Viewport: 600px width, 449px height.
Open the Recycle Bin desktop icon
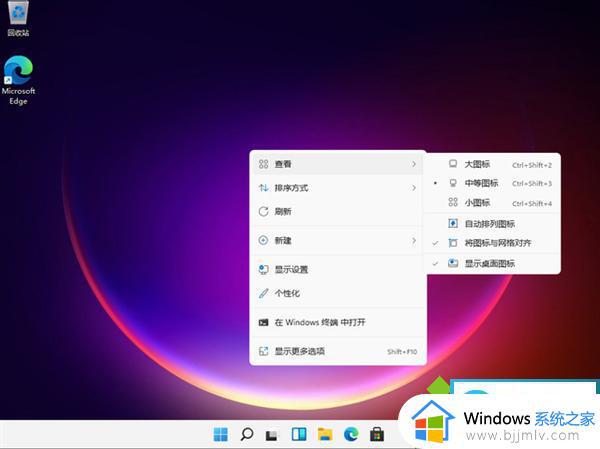(18, 18)
